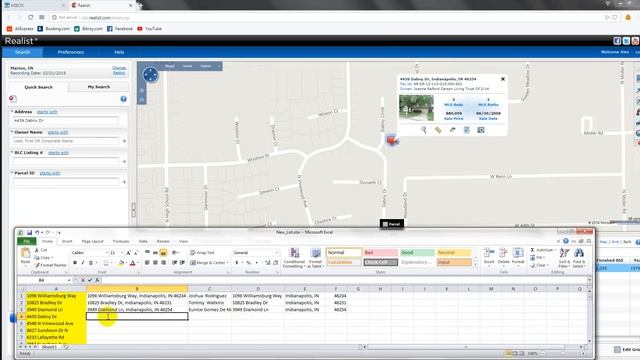Click the Facebook icon in Realist header
This screenshot has height=360, width=640.
tap(617, 41)
